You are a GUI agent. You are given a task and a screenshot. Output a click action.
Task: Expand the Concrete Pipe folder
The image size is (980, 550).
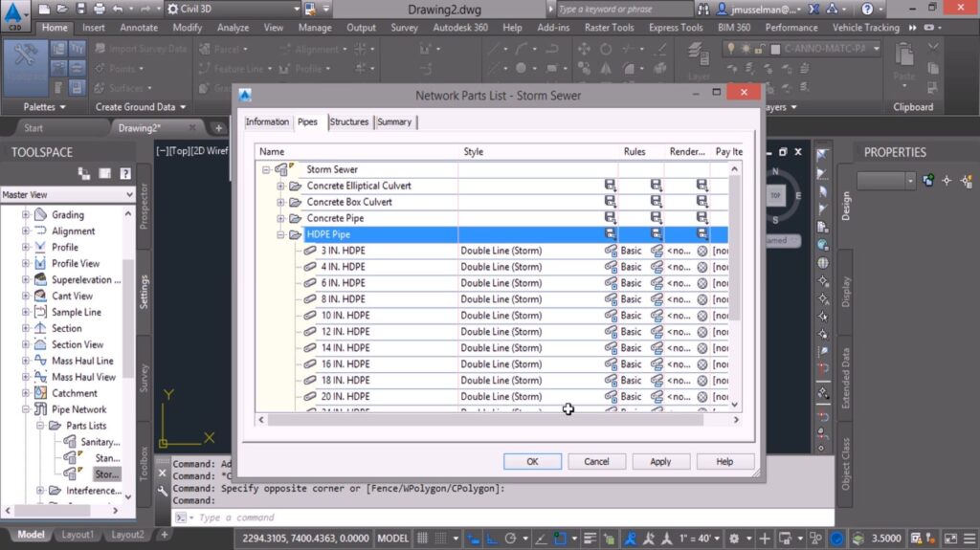[x=280, y=218]
